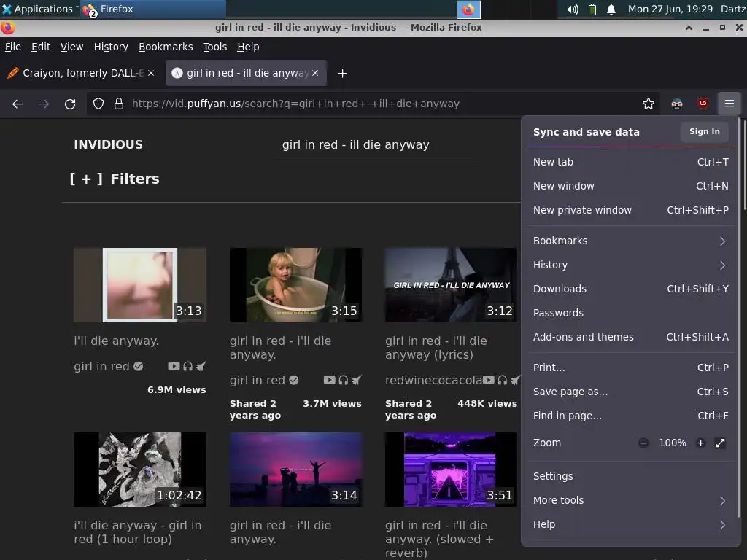Open Downloads from the menu
The image size is (747, 560).
(630, 289)
